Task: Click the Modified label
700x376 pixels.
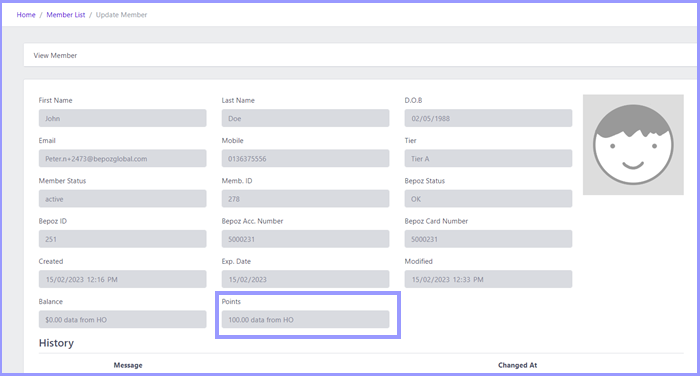Action: (x=419, y=261)
